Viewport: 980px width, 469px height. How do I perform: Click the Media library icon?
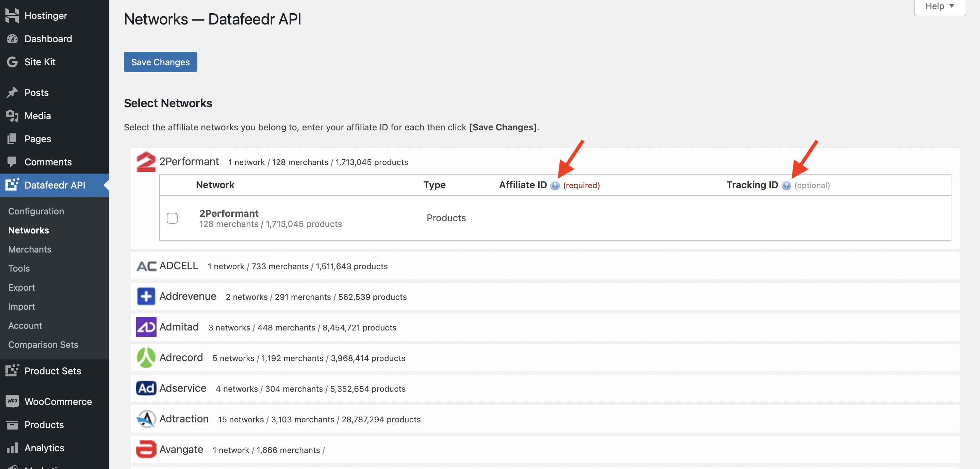(12, 116)
